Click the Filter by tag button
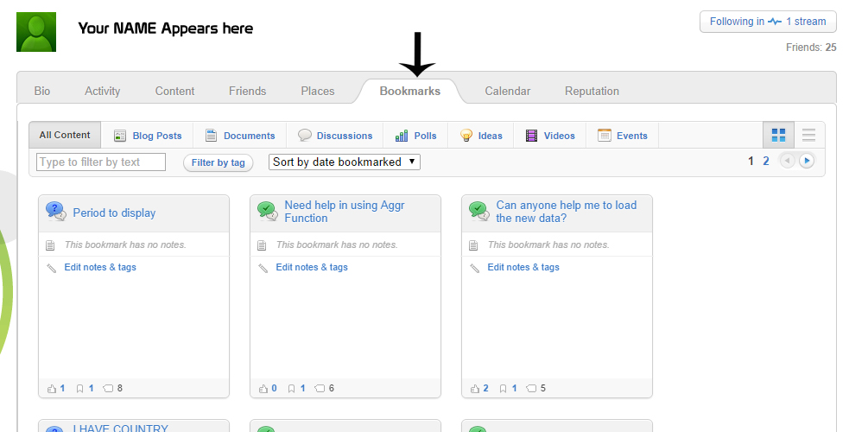This screenshot has height=432, width=868. click(x=218, y=162)
